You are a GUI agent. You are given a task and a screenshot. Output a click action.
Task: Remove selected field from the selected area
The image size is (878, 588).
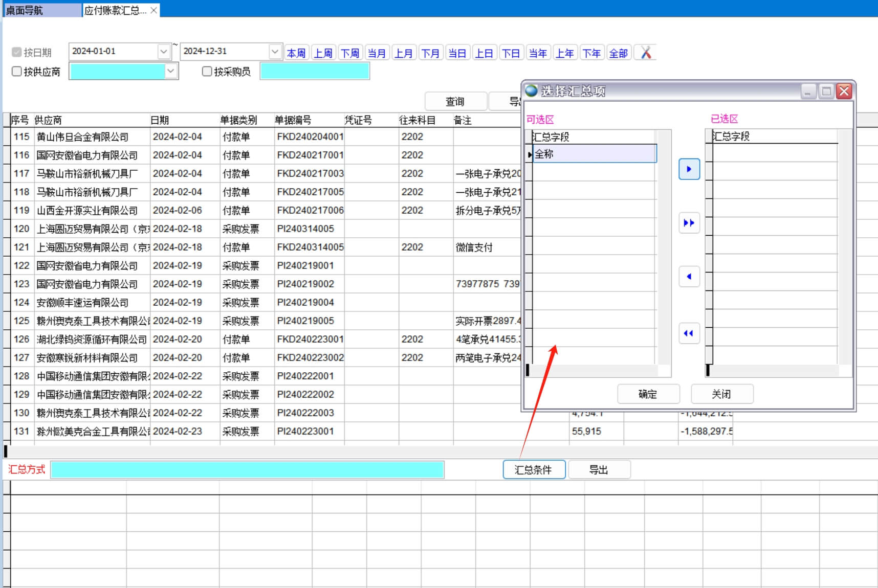point(689,277)
